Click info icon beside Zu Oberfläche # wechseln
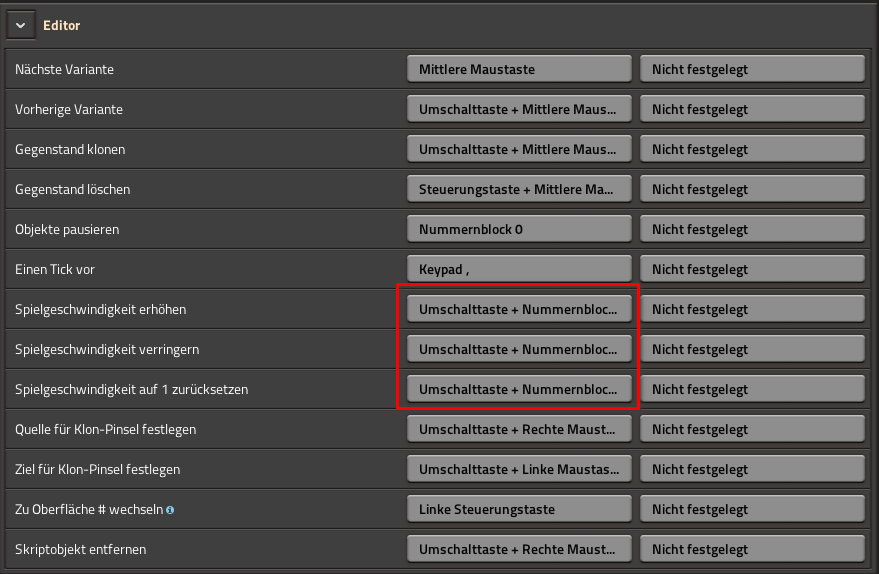This screenshot has height=574, width=879. tap(170, 510)
